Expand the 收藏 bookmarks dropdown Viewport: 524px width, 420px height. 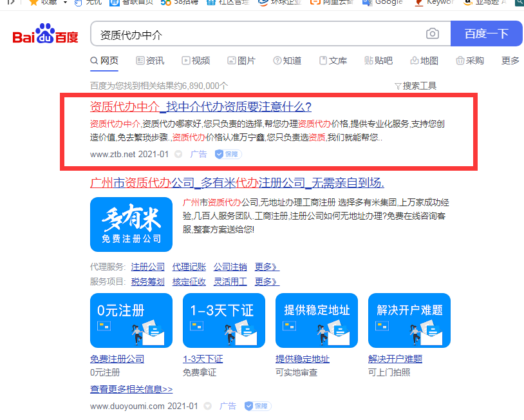click(42, 3)
